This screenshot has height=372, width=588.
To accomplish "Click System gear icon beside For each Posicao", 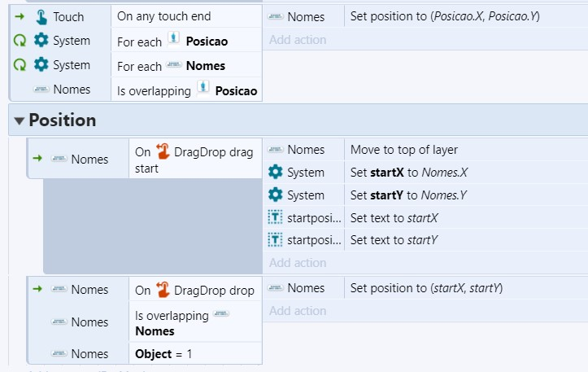I will [x=41, y=40].
